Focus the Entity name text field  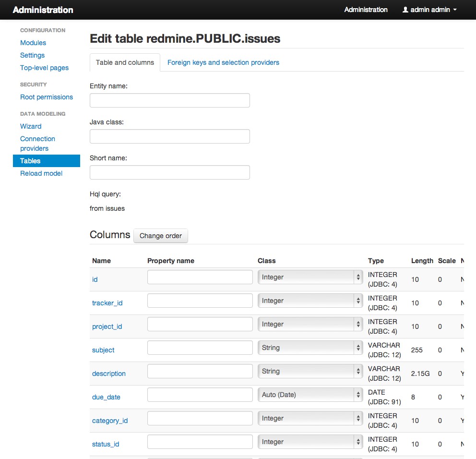(169, 100)
